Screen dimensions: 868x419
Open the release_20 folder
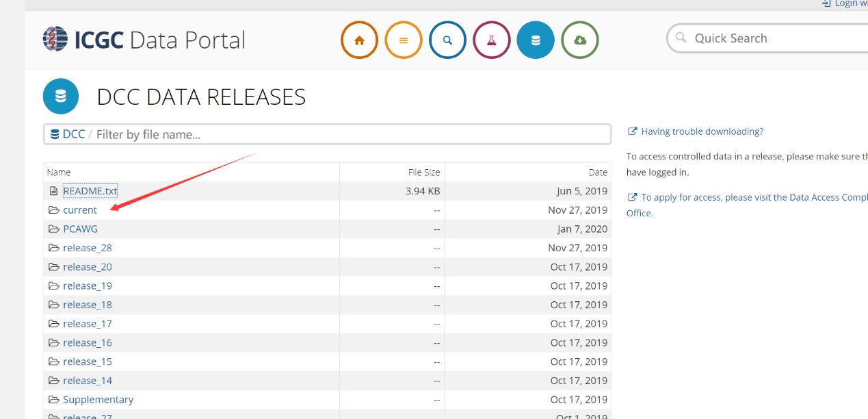(x=88, y=267)
